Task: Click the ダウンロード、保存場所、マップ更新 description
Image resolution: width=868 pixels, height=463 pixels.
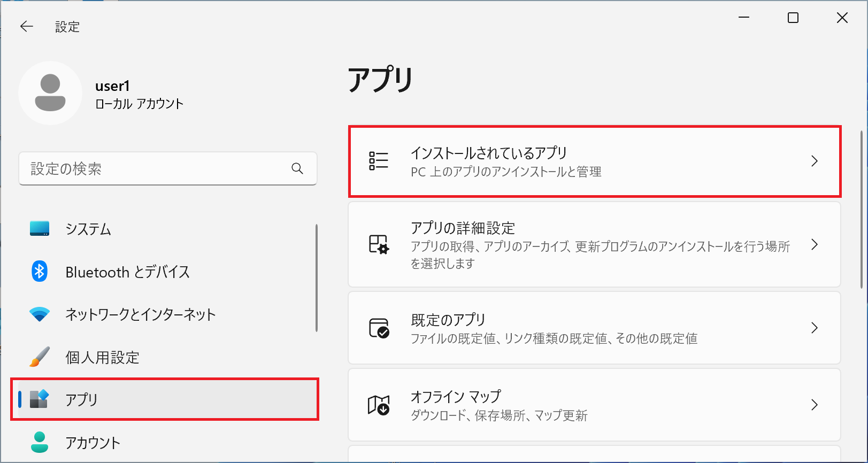Action: pos(499,415)
